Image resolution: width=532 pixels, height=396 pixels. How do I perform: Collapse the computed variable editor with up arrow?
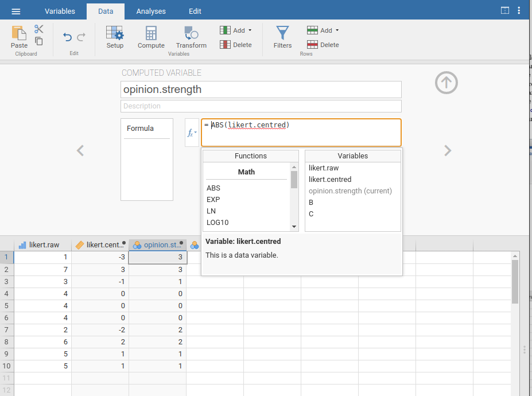pyautogui.click(x=446, y=83)
